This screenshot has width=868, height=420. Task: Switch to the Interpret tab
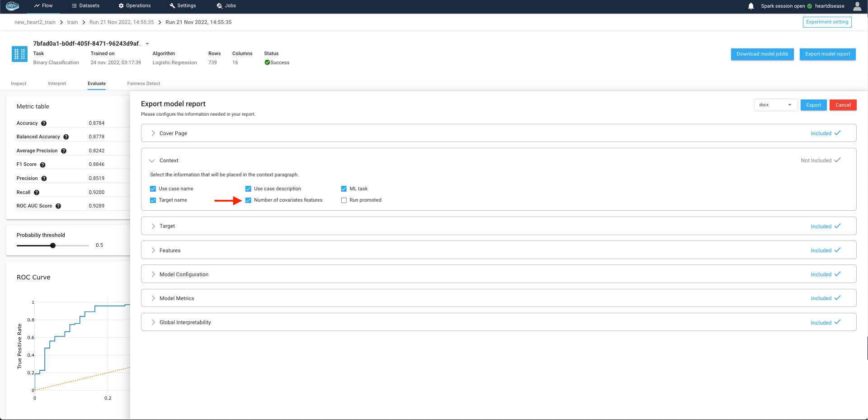tap(57, 84)
